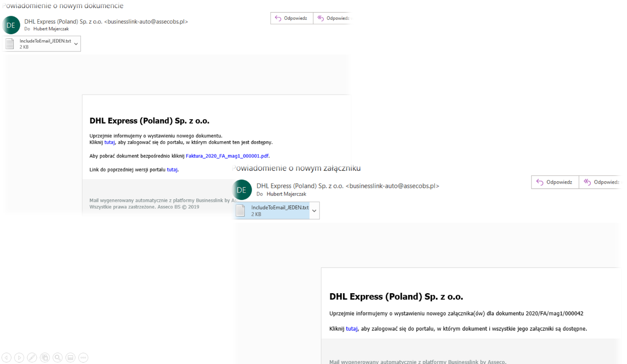Toggle subtitles in the slideshow toolbar
Image resolution: width=627 pixels, height=364 pixels.
[x=70, y=358]
